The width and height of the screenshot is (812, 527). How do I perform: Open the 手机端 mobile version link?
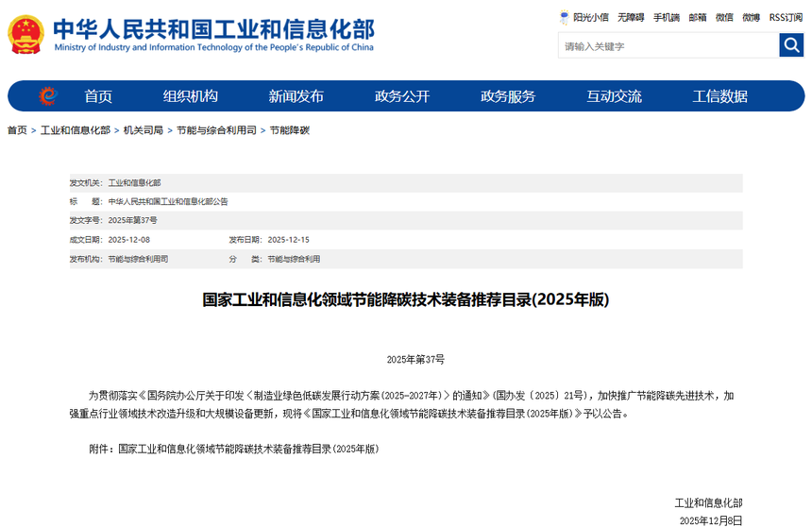tap(666, 18)
